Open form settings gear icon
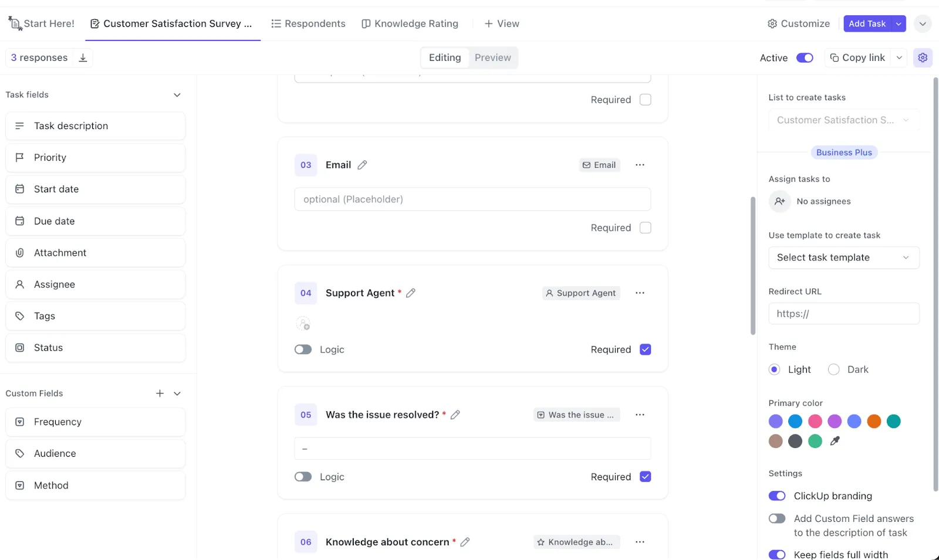Image resolution: width=939 pixels, height=560 pixels. (x=923, y=57)
